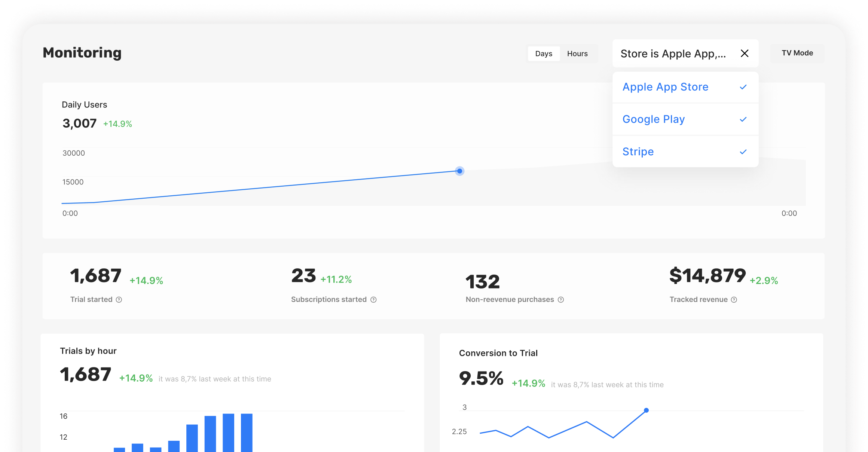Screen dimensions: 868x452
Task: Click the X to clear the store filter
Action: 745,54
